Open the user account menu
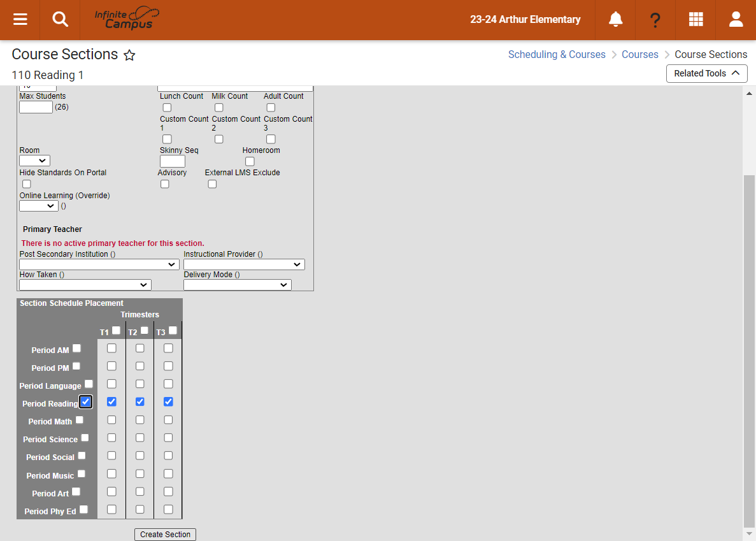Screen dimensions: 756x541 [736, 20]
